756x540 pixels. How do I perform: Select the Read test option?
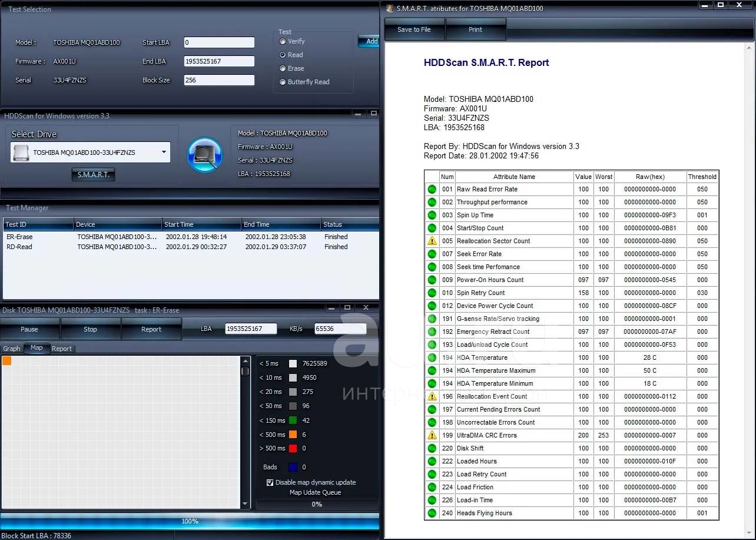(x=283, y=55)
